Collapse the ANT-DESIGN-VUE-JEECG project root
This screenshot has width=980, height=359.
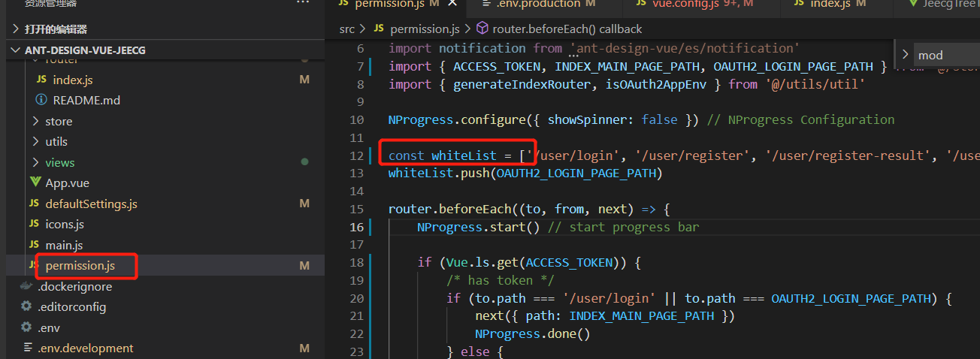click(17, 50)
